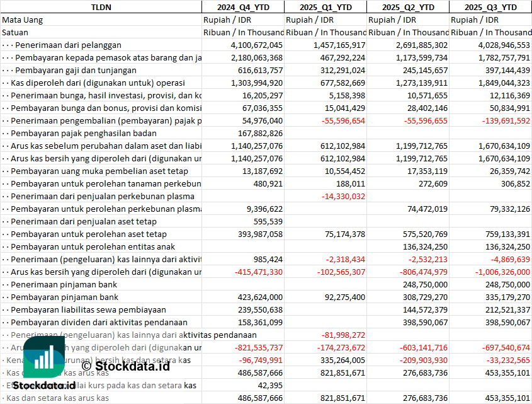Click value 74,472,019
The image size is (532, 404).
[427, 209]
